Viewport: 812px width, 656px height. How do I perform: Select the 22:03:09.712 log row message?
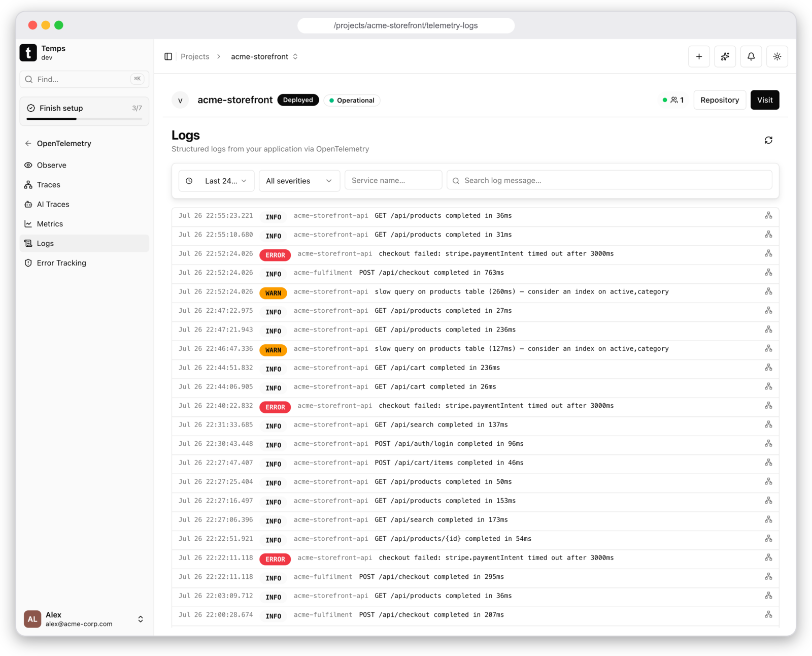coord(443,596)
